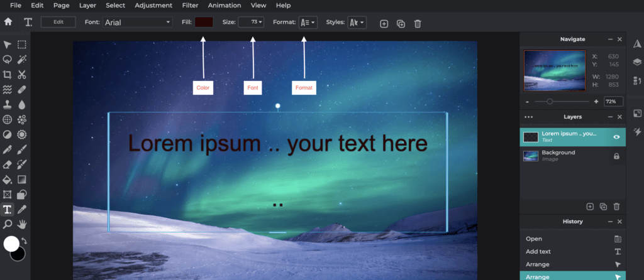The width and height of the screenshot is (644, 280).
Task: Delete text with top toolbar trash icon
Action: click(418, 24)
